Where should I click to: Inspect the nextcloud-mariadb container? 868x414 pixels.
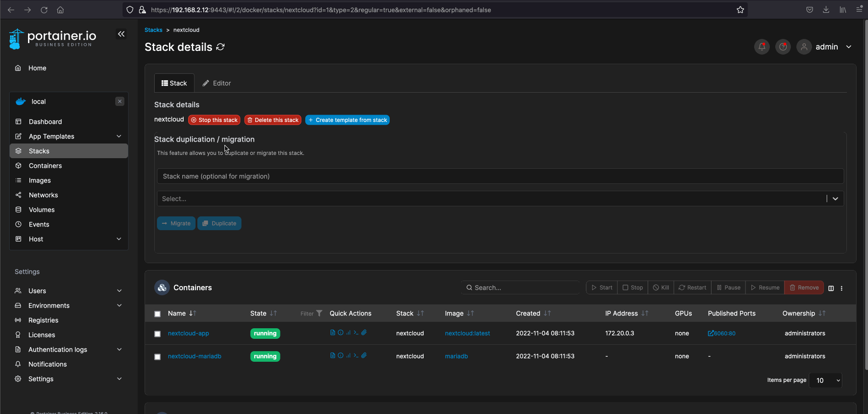coord(340,355)
